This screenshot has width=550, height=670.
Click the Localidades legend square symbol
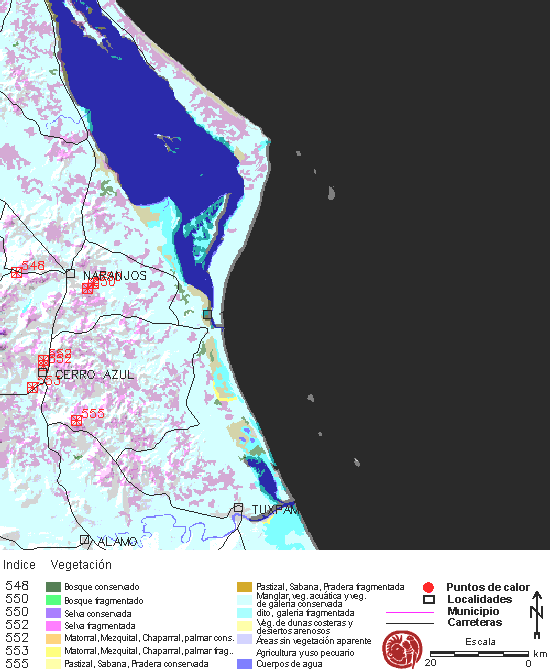point(429,599)
